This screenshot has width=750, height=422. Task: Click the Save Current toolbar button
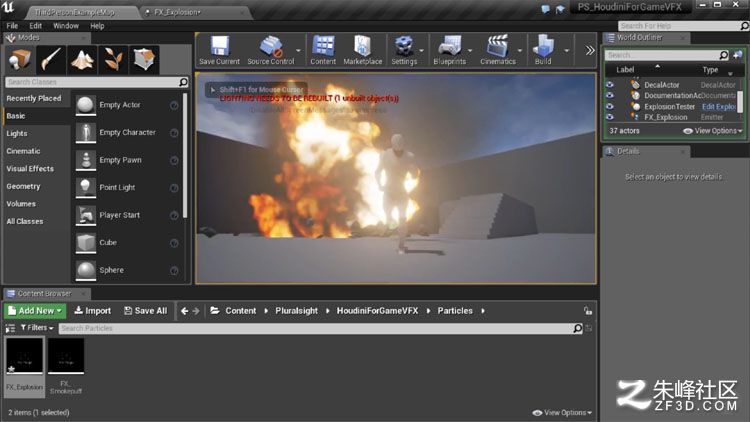[x=220, y=50]
